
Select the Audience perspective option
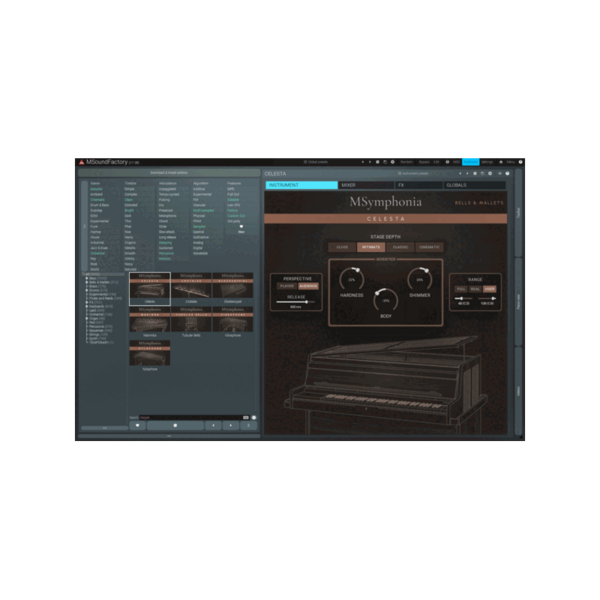pyautogui.click(x=308, y=286)
